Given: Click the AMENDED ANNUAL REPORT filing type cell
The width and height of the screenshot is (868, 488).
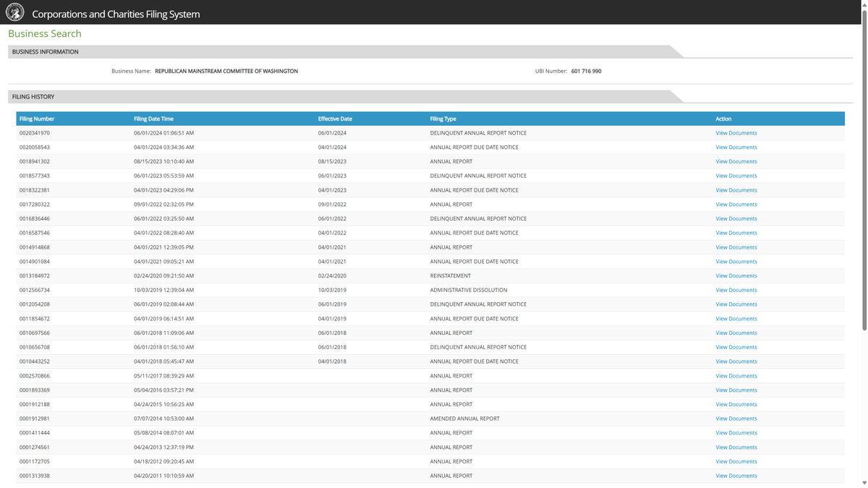Looking at the screenshot, I should point(464,419).
